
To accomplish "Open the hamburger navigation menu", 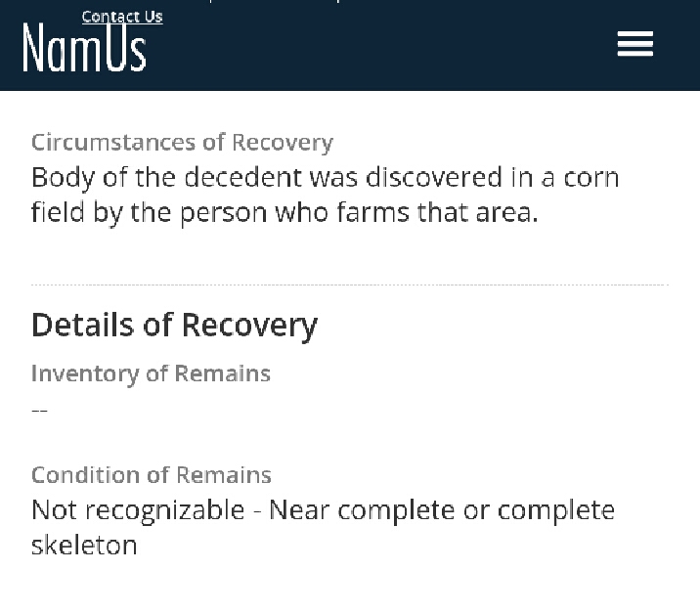I will [634, 44].
